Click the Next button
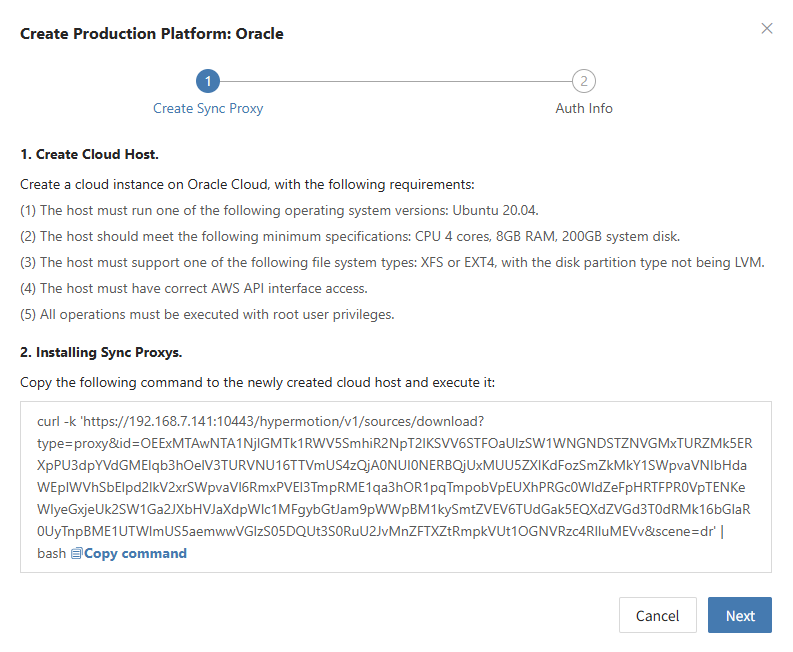The height and width of the screenshot is (652, 793). [x=739, y=615]
